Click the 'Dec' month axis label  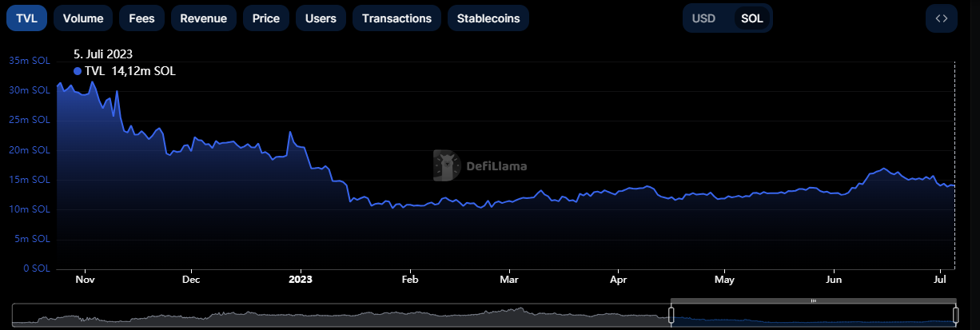tap(191, 280)
